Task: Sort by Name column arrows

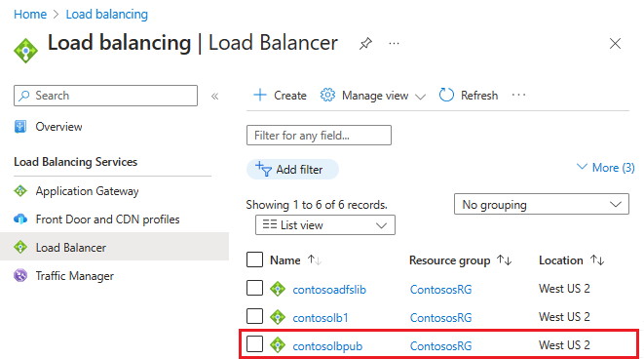Action: tap(315, 260)
